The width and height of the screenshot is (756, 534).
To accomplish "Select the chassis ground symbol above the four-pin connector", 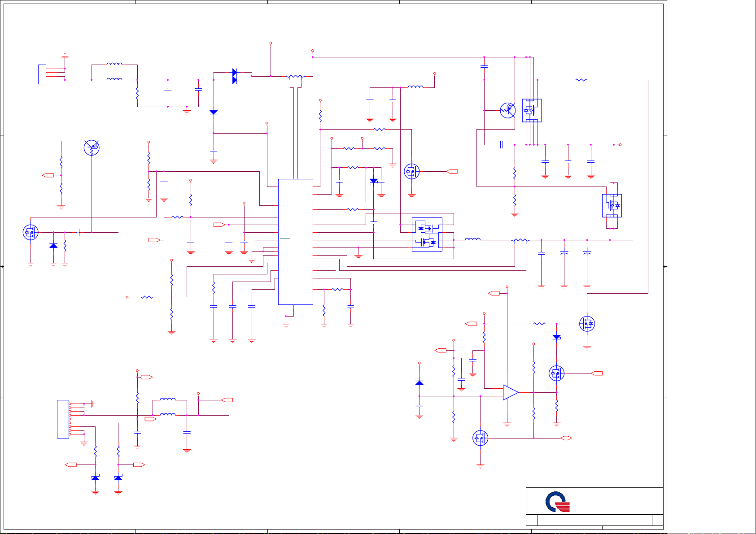I will (x=65, y=55).
